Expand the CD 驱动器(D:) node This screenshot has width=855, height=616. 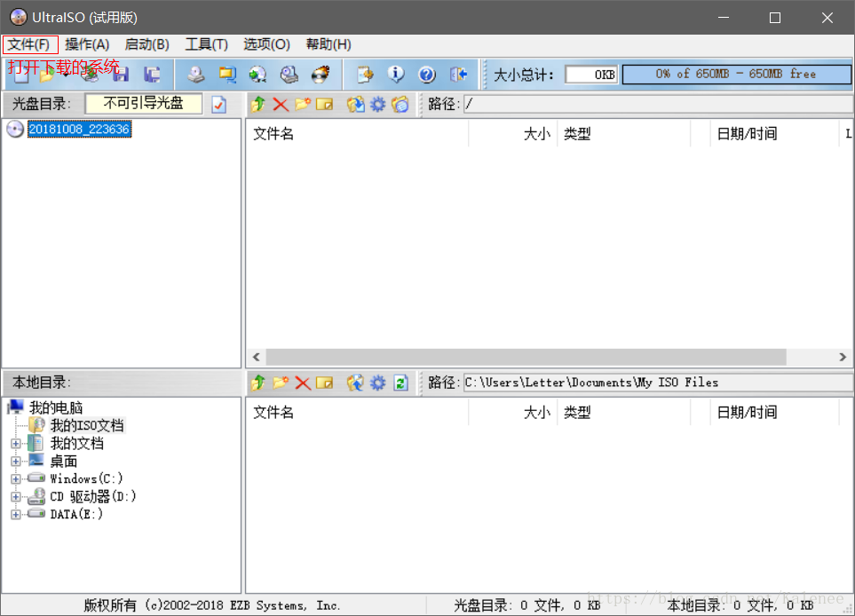point(16,496)
